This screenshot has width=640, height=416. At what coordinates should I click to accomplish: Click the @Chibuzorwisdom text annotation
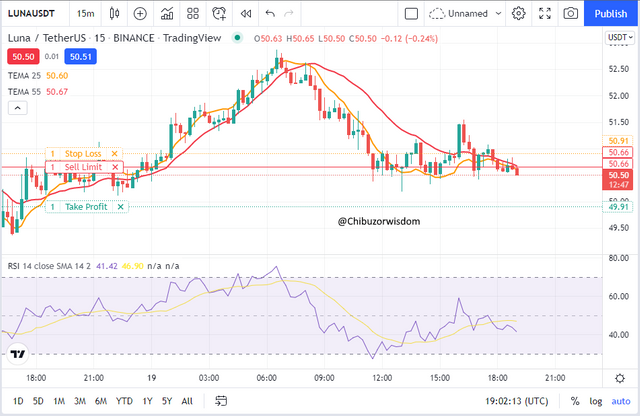coord(379,221)
